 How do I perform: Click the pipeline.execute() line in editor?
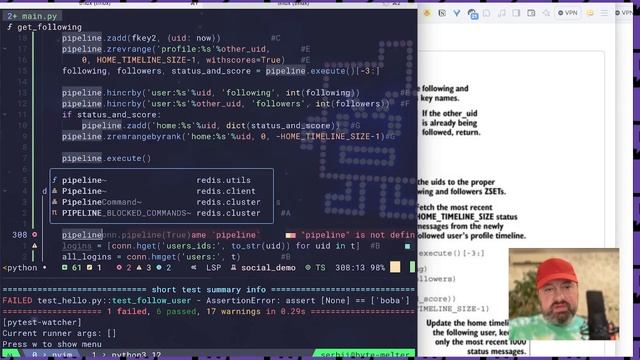[107, 158]
